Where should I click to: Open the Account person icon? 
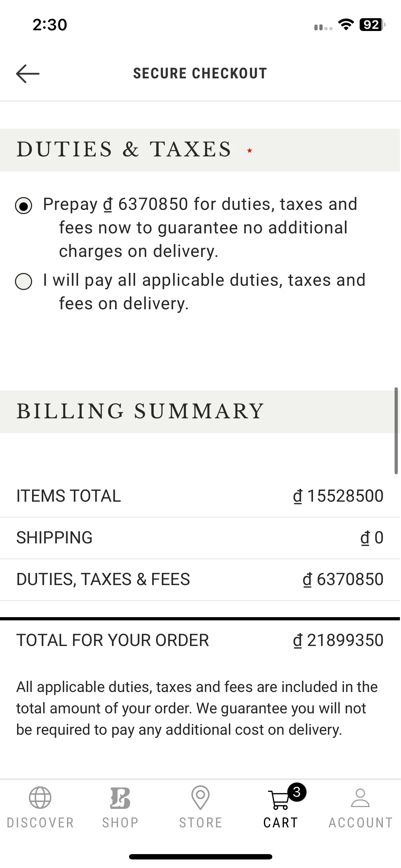(360, 797)
